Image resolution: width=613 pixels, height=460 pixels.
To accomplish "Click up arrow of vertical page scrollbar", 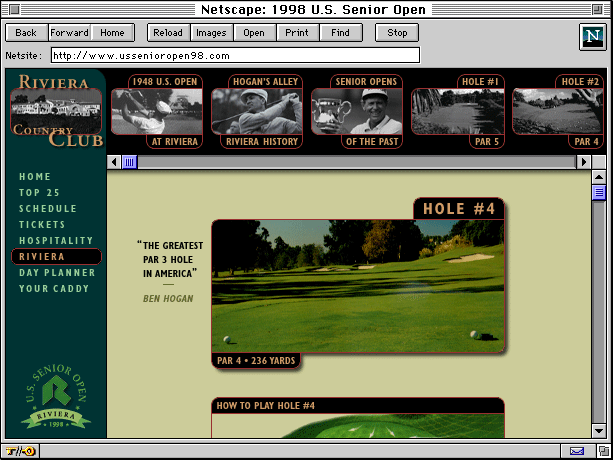I will point(599,177).
